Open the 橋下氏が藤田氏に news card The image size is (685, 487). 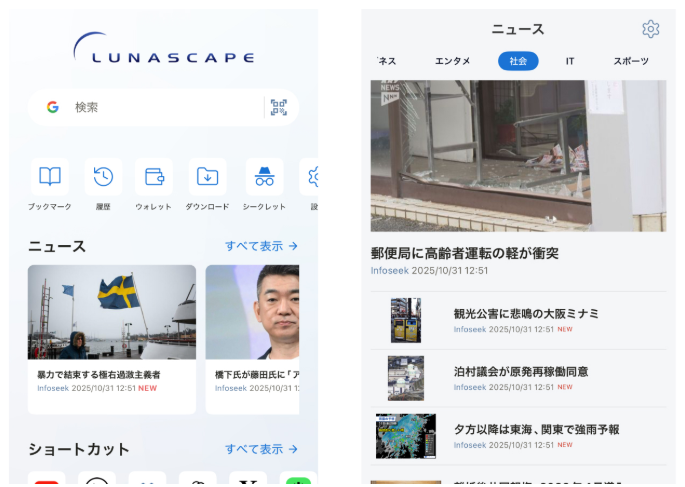[x=253, y=339]
